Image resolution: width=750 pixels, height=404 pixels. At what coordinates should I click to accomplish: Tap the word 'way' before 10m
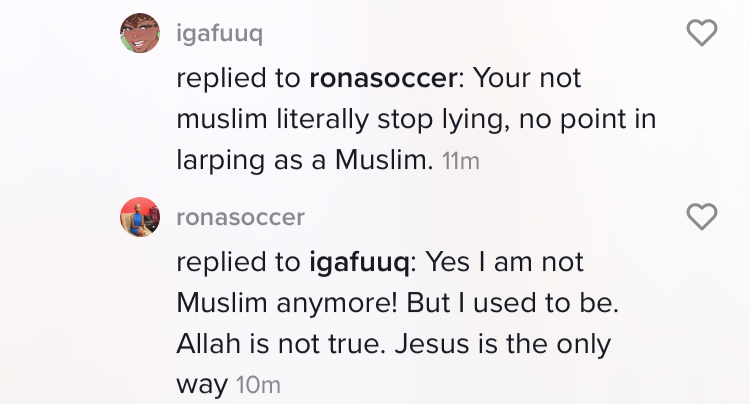click(203, 385)
